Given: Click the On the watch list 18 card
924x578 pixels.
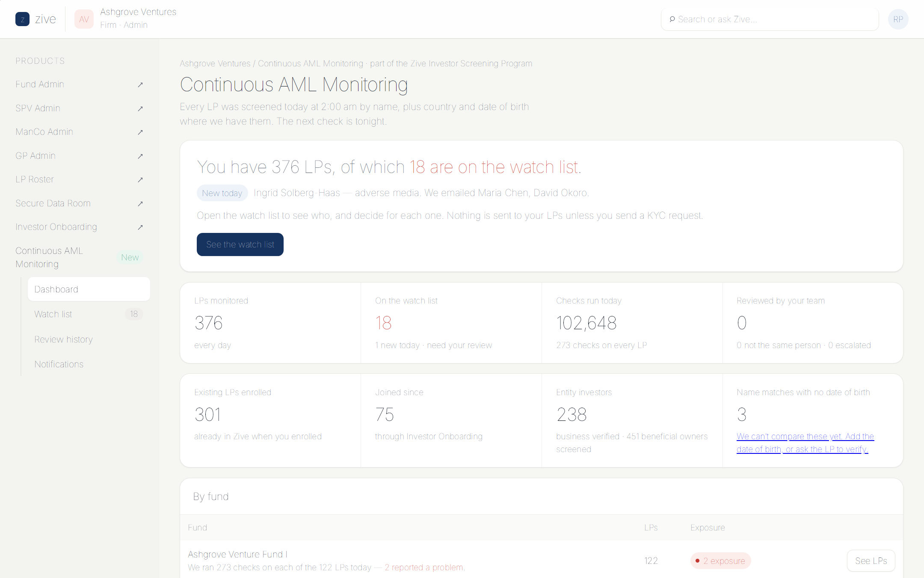Looking at the screenshot, I should 451,323.
